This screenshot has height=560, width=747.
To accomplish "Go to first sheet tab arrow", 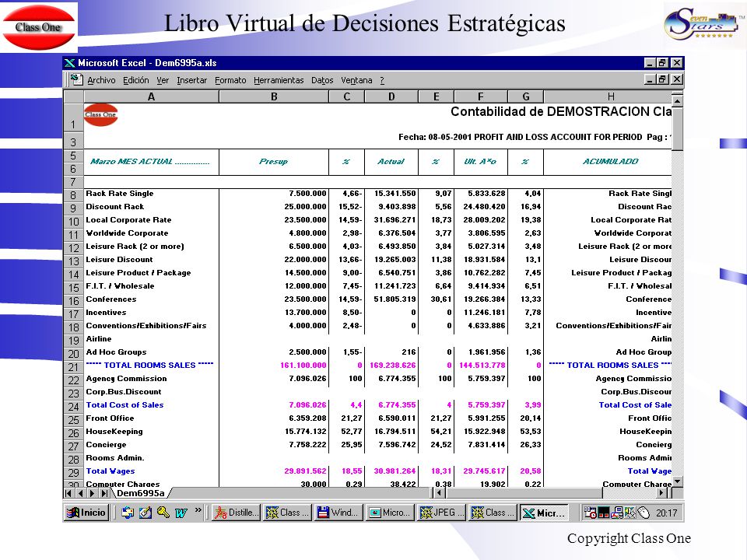I will 68,493.
